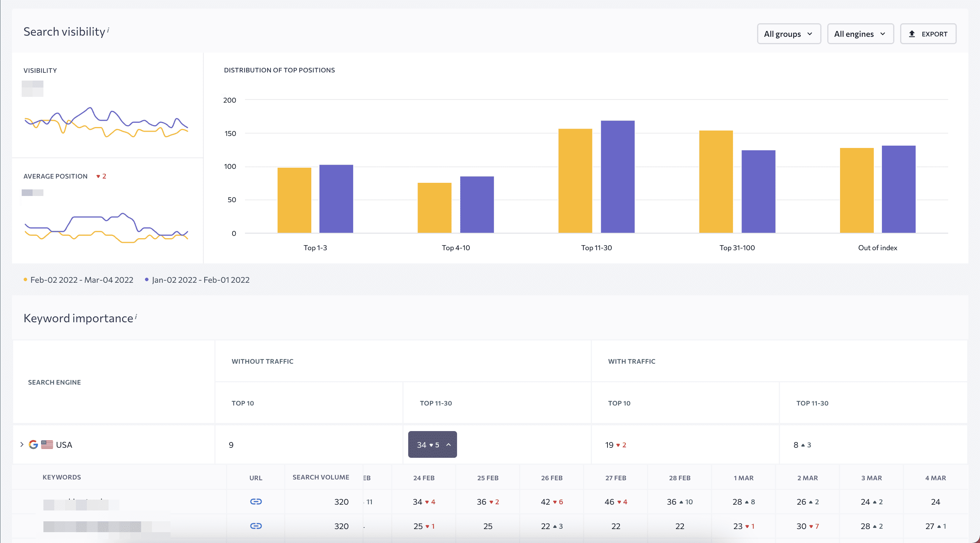The height and width of the screenshot is (543, 980).
Task: Click the KEYWORDS column header
Action: pyautogui.click(x=62, y=477)
